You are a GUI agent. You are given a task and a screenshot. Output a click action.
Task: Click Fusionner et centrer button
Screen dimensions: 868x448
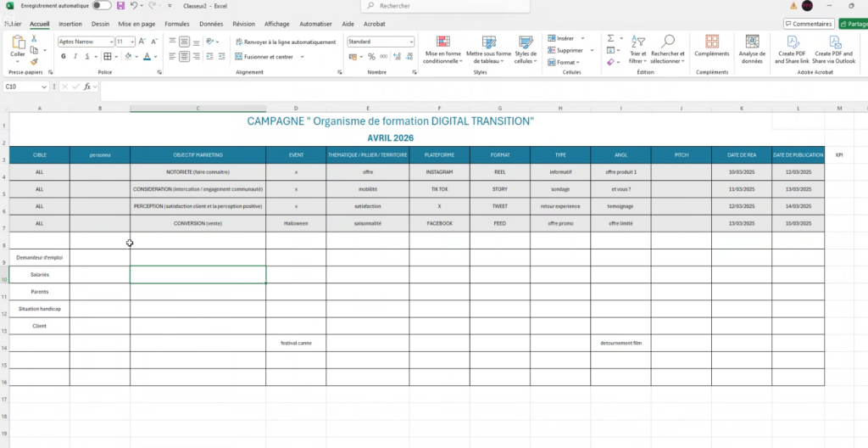[x=268, y=57]
